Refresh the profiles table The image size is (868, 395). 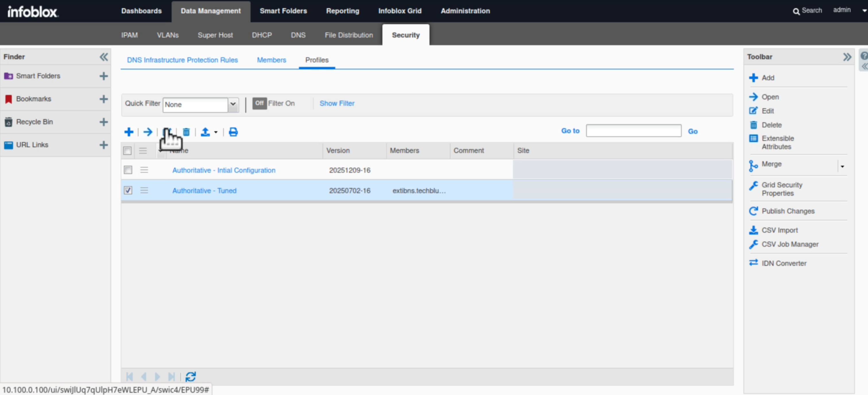coord(190,376)
